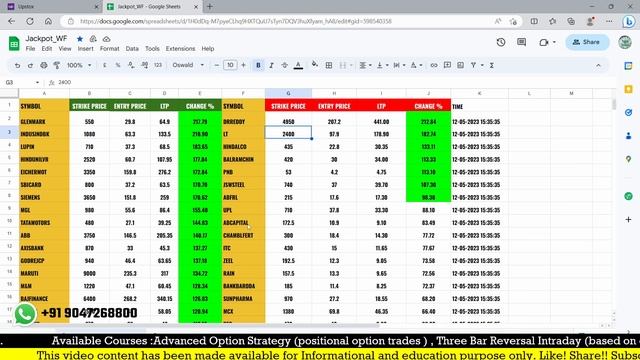
Task: Open comments panel icon
Action: click(521, 42)
